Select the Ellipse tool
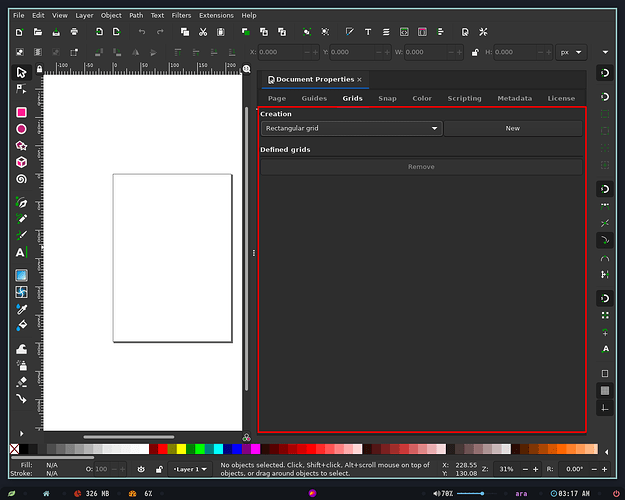The height and width of the screenshot is (500, 625). 22,129
